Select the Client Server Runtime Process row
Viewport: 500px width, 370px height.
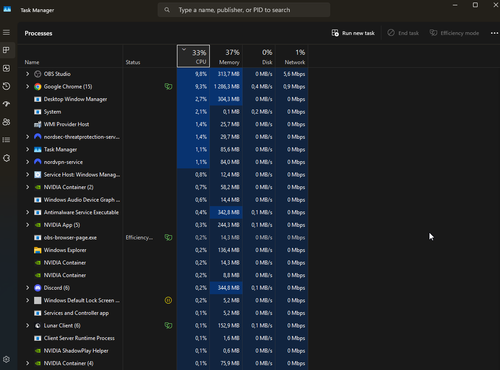click(163, 338)
